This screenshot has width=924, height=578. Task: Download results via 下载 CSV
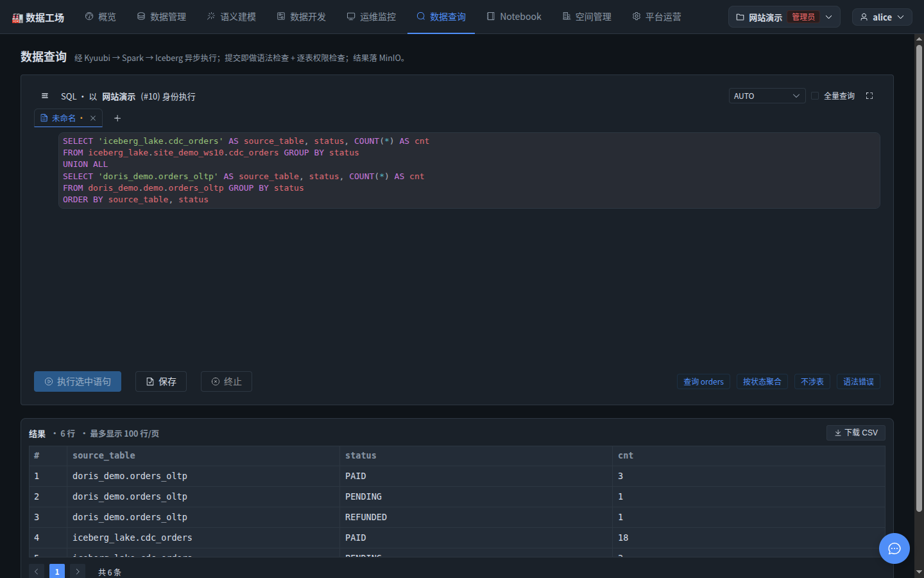pyautogui.click(x=856, y=433)
